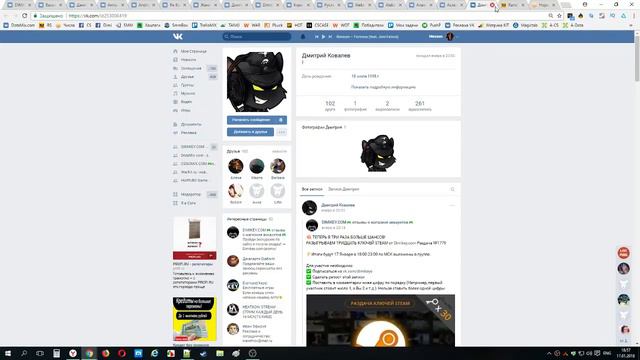Screen dimensions: 640x360
Task: Focus the VK search field
Action: pyautogui.click(x=257, y=37)
